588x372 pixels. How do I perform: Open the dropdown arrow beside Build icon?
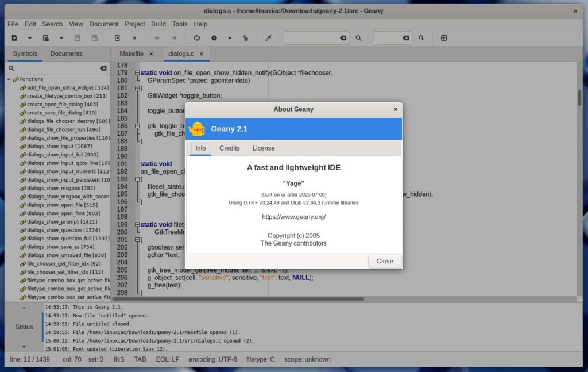(229, 38)
